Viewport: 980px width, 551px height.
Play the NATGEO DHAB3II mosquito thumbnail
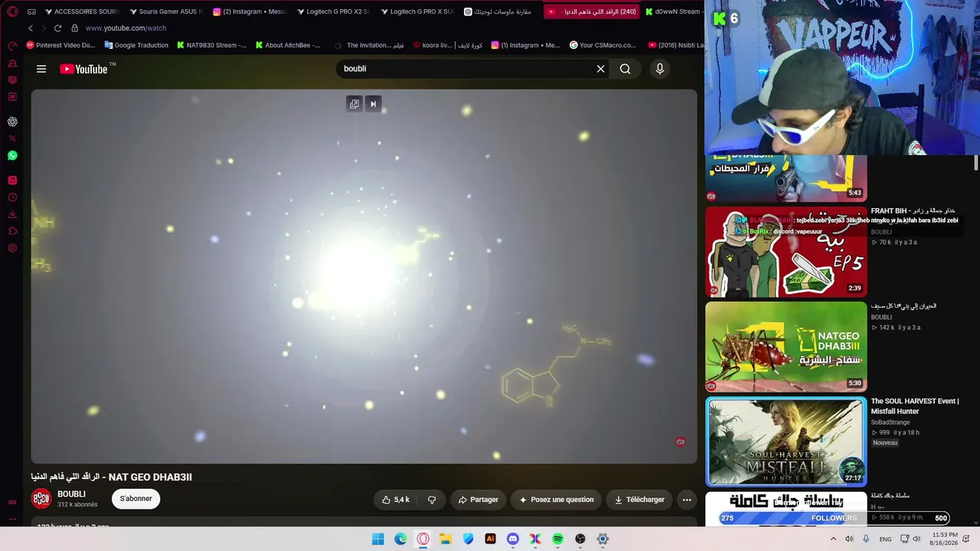click(786, 347)
